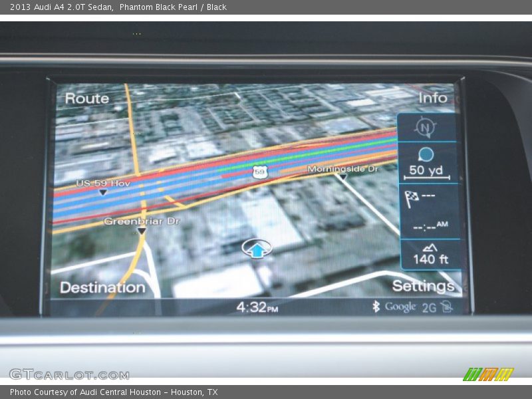
Task: Tap the crossed-out SIM card status icon
Action: coord(447,307)
